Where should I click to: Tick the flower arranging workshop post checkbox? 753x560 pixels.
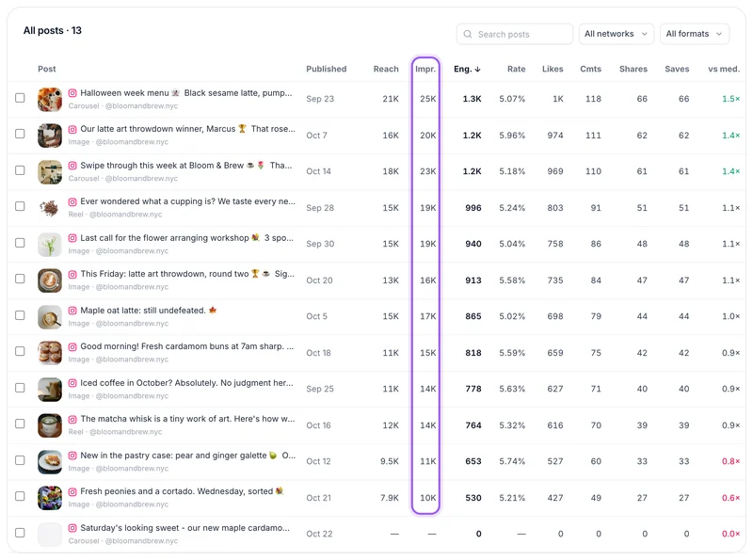tap(20, 243)
